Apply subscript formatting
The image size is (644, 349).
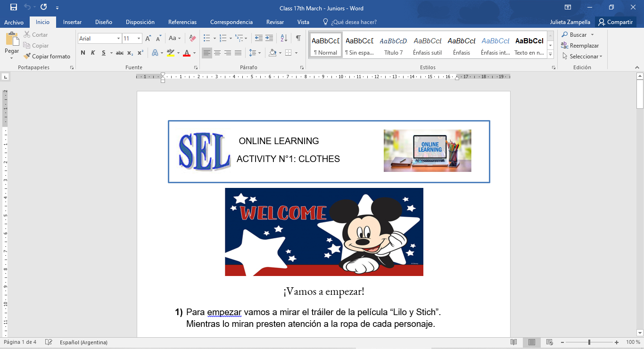pyautogui.click(x=130, y=53)
